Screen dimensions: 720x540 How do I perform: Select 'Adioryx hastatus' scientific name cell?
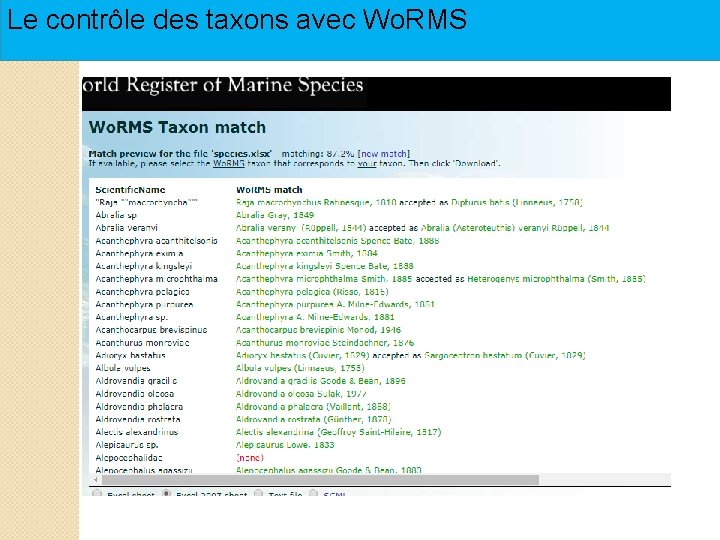130,355
